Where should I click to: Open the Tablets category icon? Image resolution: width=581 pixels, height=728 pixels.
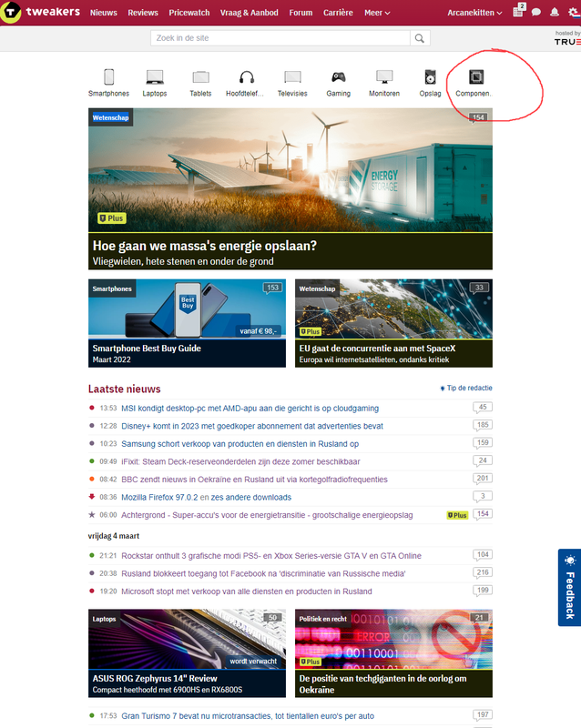tap(200, 77)
